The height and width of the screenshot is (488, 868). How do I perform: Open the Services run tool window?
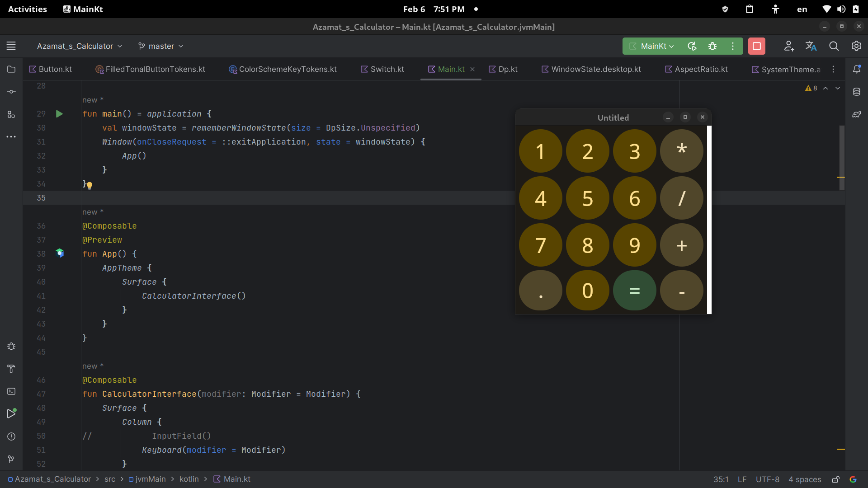(x=11, y=414)
